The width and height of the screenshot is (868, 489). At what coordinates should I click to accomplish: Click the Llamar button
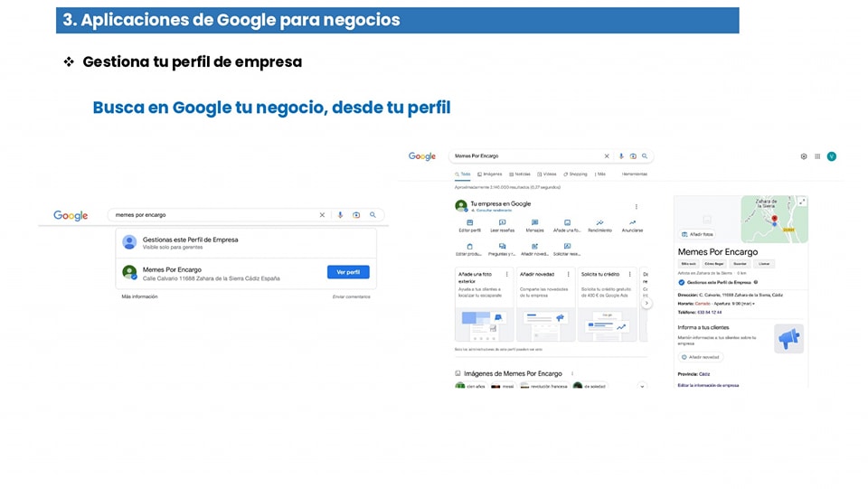tap(764, 264)
